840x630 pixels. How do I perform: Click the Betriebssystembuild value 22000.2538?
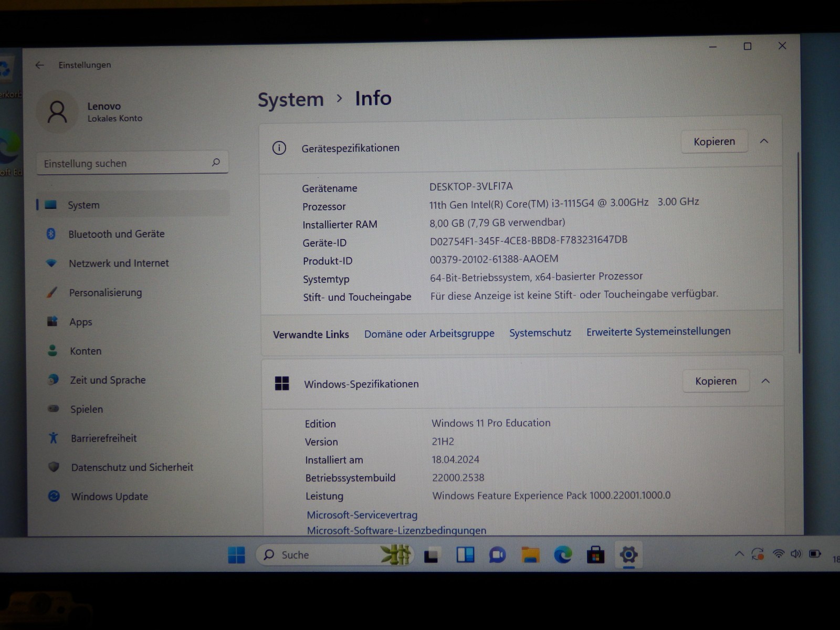[x=458, y=478]
